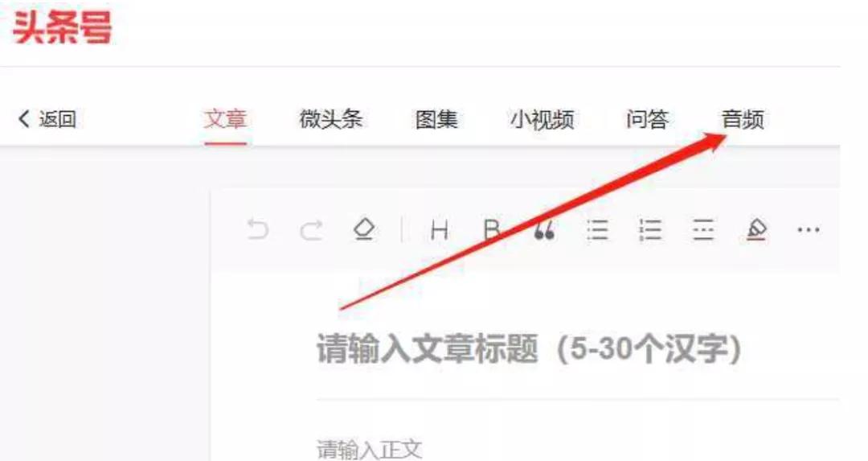Go back using 返回 arrow
Screen dimensions: 868x461
point(47,118)
